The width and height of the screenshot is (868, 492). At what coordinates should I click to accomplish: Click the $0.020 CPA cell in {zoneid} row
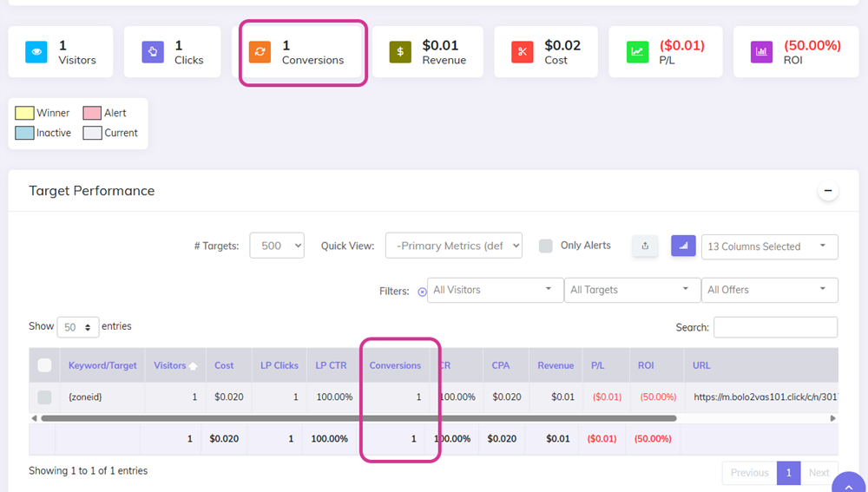tap(507, 397)
